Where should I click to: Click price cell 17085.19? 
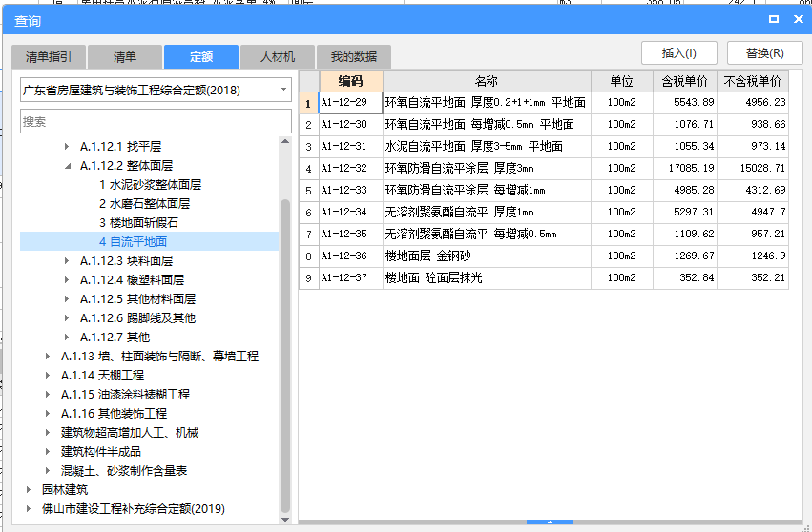coord(685,168)
